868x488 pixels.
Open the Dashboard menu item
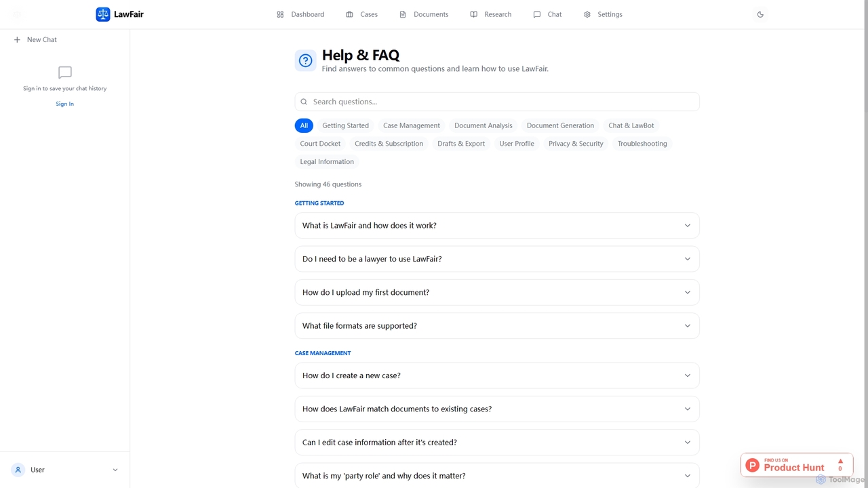(x=300, y=14)
